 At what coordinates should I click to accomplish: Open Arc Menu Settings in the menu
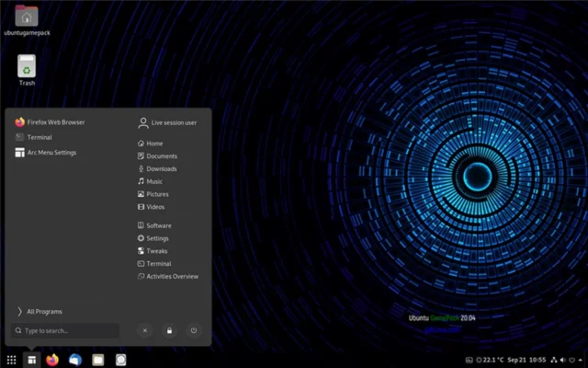point(51,153)
